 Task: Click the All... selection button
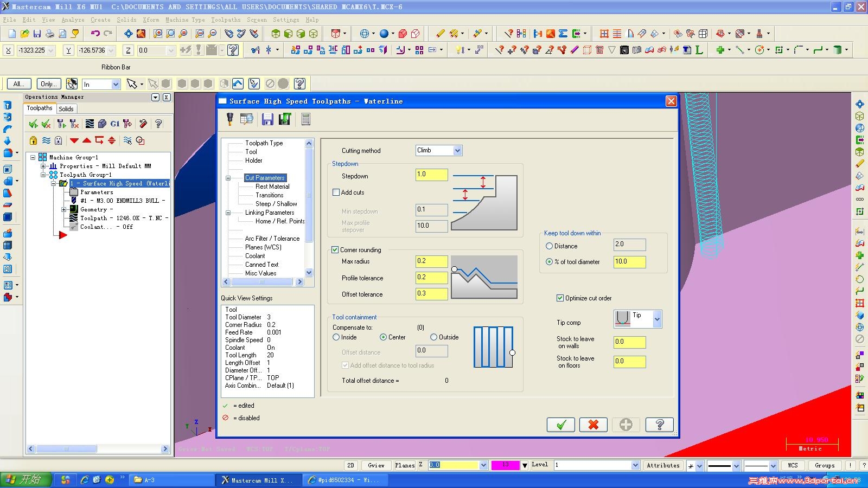[18, 84]
